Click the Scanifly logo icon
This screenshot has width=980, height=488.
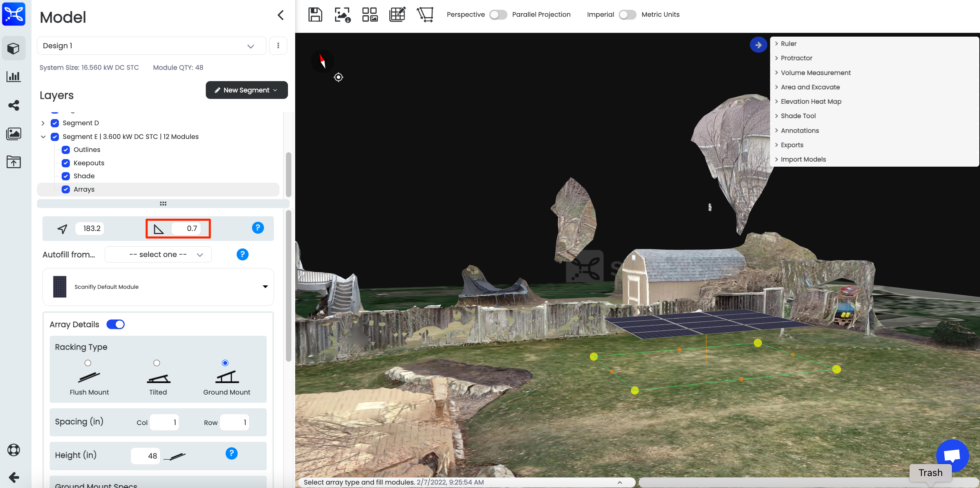[x=14, y=14]
